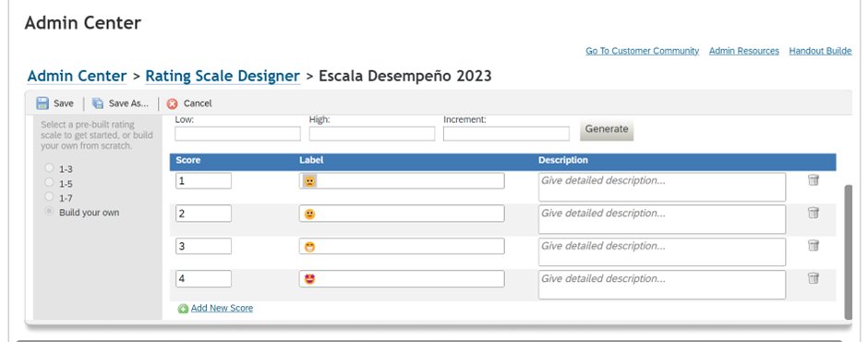Select the 1-3 rating scale option
868x342 pixels.
click(x=49, y=168)
